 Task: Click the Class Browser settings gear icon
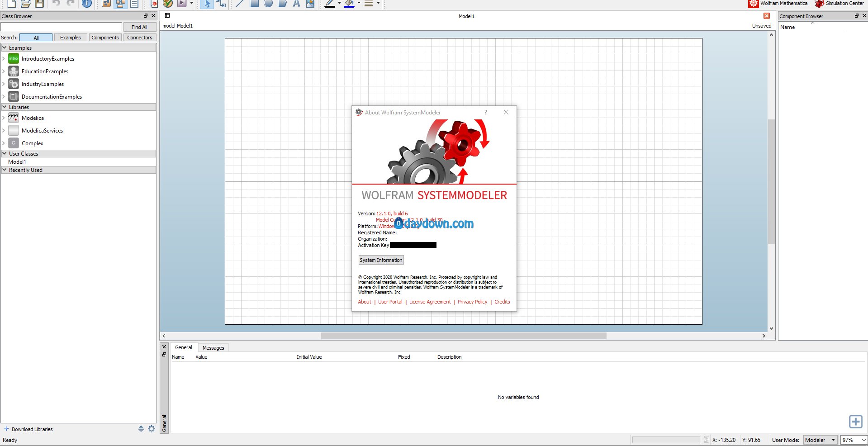(152, 429)
